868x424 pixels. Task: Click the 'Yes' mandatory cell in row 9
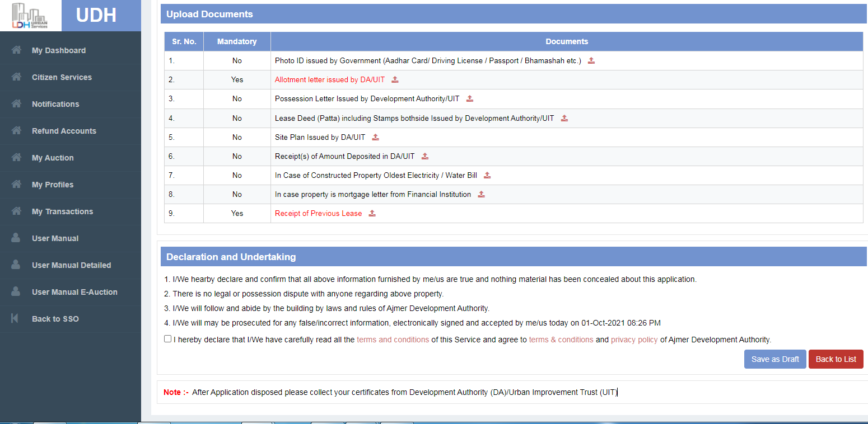(237, 213)
